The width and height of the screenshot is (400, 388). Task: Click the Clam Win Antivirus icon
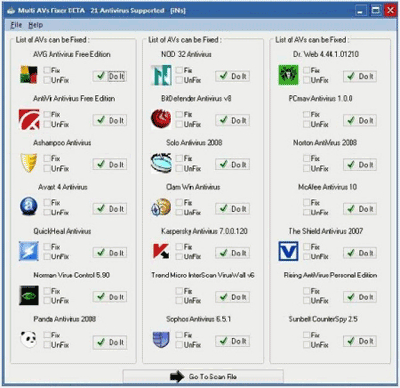[x=161, y=207]
